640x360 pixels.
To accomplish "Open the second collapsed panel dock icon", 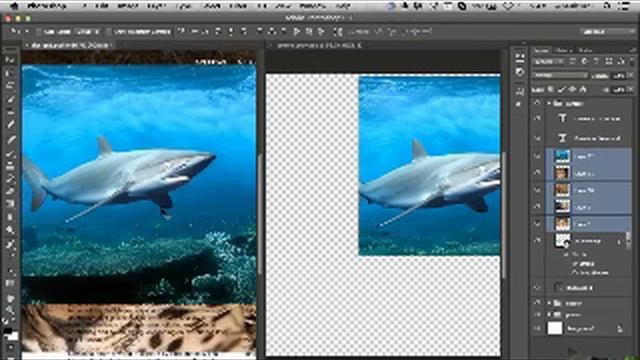I will pyautogui.click(x=520, y=72).
